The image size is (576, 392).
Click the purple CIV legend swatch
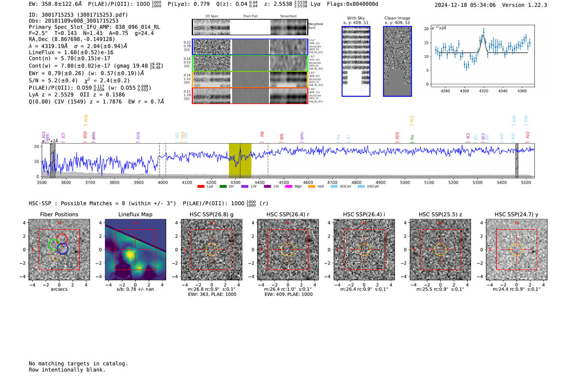pos(245,187)
